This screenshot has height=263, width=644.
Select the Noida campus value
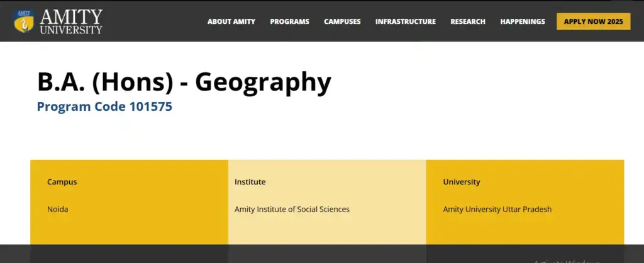(57, 209)
